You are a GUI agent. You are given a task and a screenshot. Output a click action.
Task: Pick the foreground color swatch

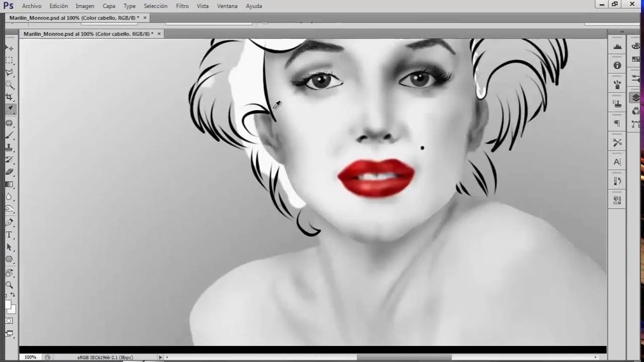[8, 304]
